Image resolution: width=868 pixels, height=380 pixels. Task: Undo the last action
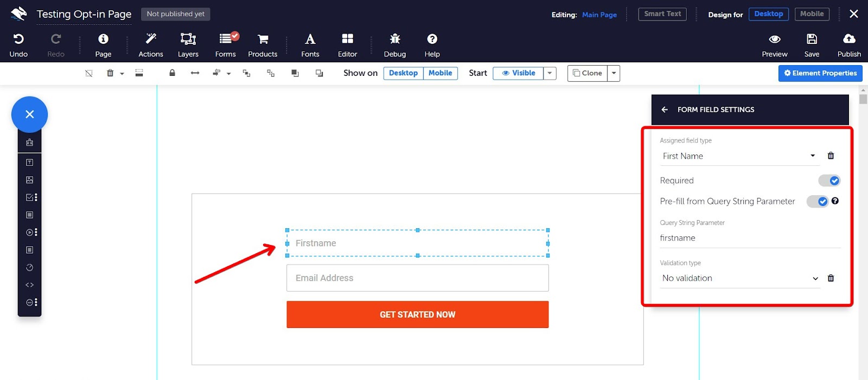click(x=18, y=45)
